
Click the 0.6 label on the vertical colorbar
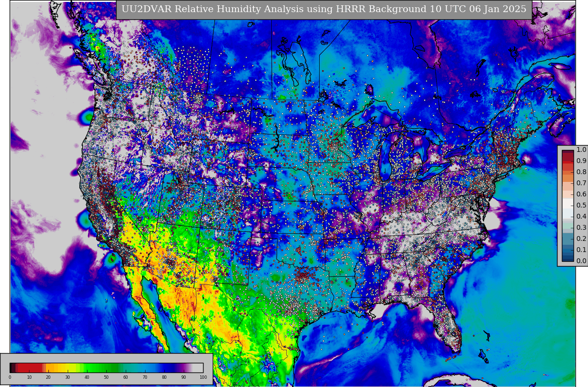[x=581, y=194]
